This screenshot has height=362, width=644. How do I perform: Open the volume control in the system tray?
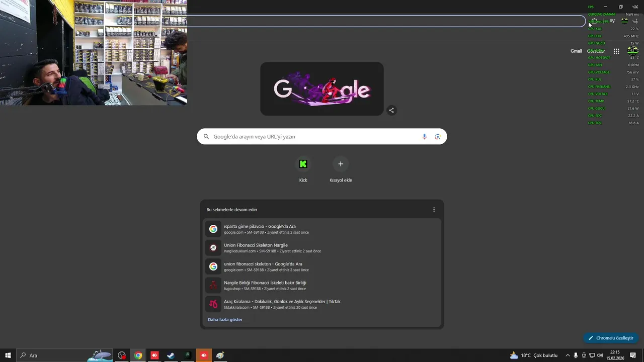(x=600, y=355)
